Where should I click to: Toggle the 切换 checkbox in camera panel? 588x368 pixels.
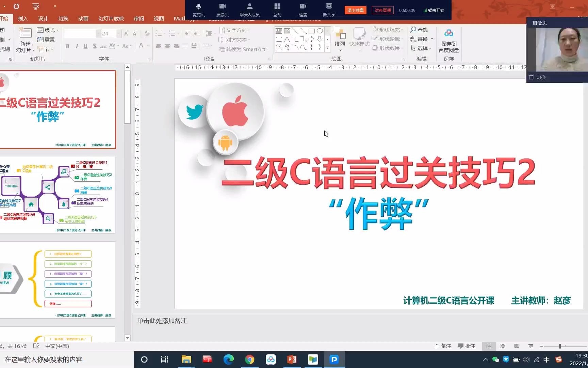[532, 77]
